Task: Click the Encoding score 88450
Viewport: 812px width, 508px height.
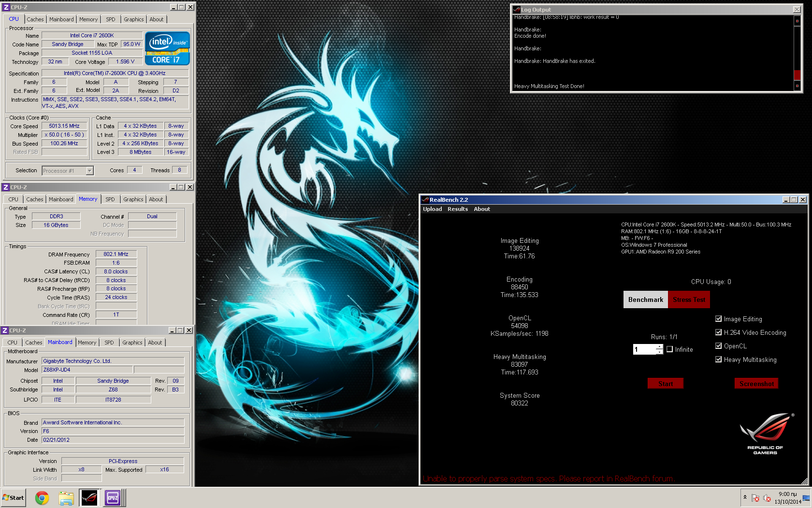Action: point(520,287)
